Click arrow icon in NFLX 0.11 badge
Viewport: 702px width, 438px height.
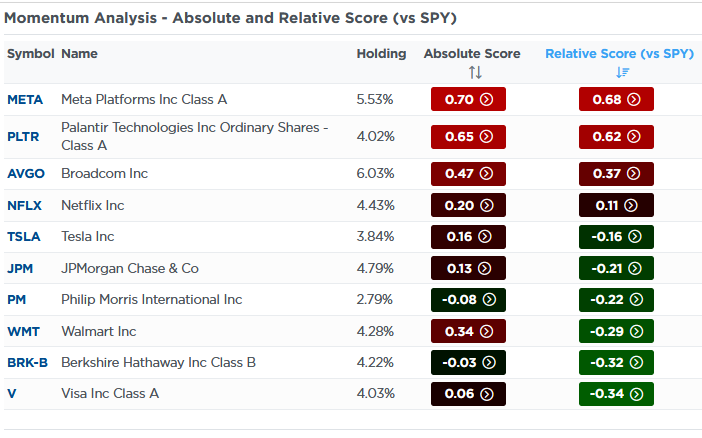[632, 205]
